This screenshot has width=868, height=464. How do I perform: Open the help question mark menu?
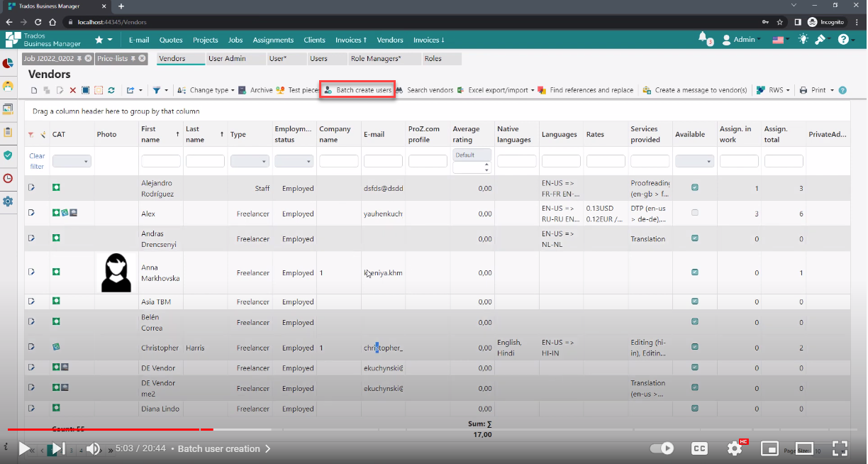(842, 40)
